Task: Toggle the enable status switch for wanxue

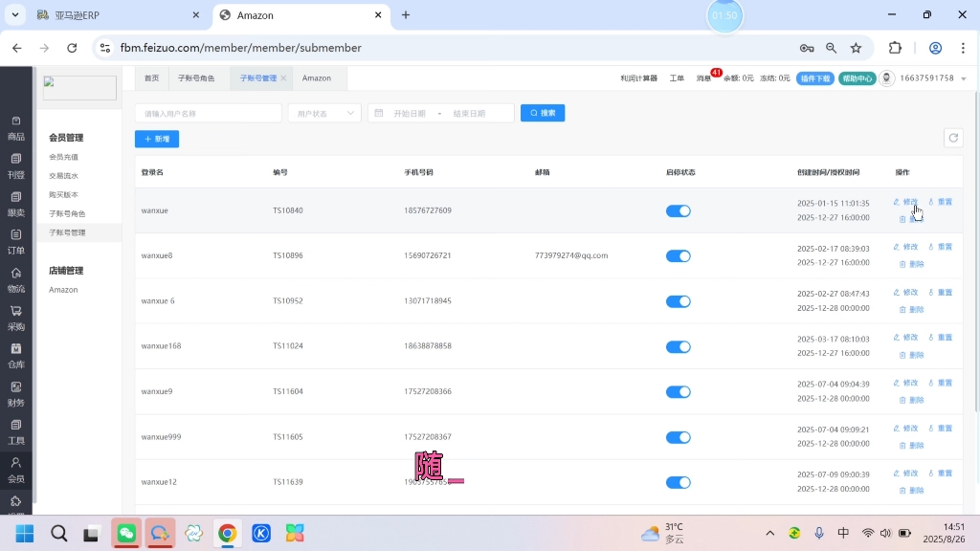Action: pos(679,211)
